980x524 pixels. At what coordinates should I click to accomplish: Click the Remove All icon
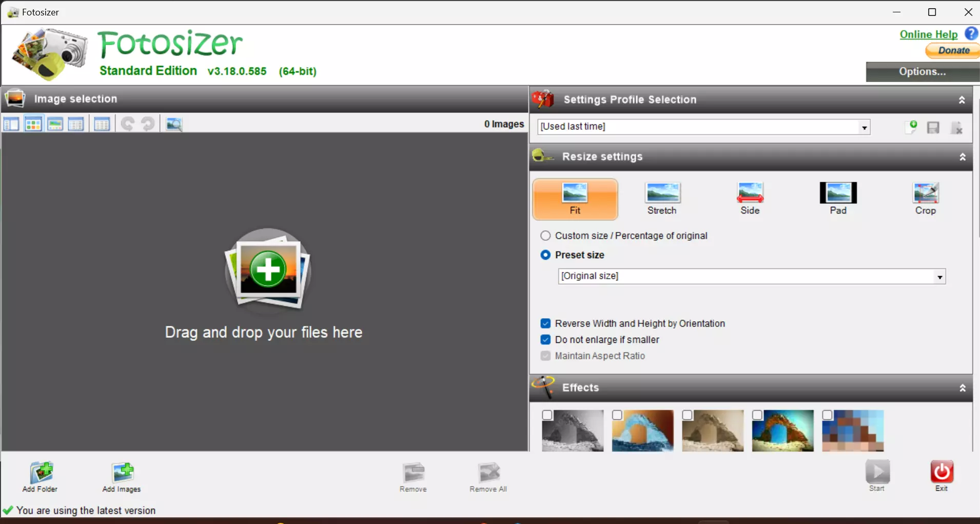[488, 477]
